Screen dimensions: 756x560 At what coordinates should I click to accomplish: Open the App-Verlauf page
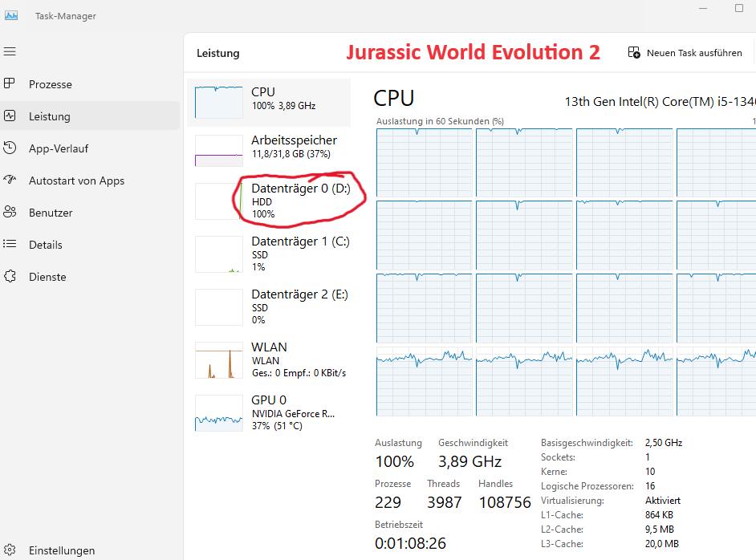[x=90, y=148]
